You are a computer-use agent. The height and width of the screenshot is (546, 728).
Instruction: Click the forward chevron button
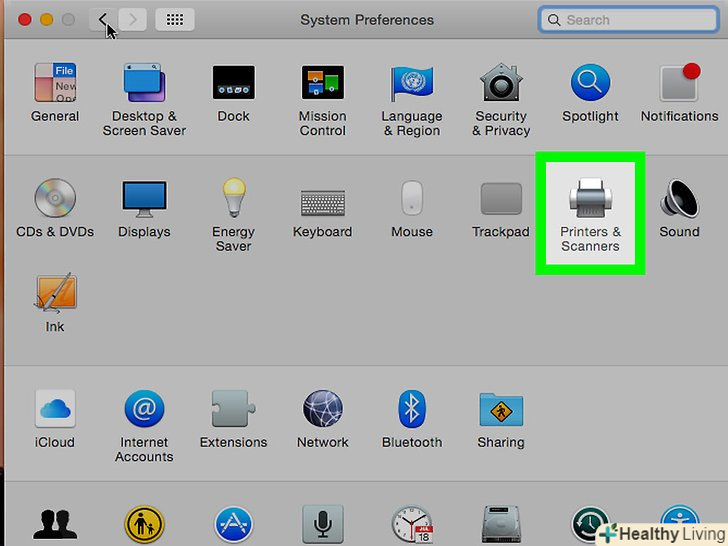pos(133,20)
